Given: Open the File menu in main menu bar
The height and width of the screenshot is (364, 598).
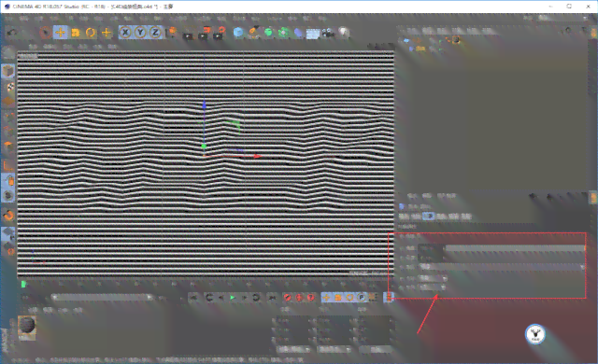Looking at the screenshot, I should 8,18.
